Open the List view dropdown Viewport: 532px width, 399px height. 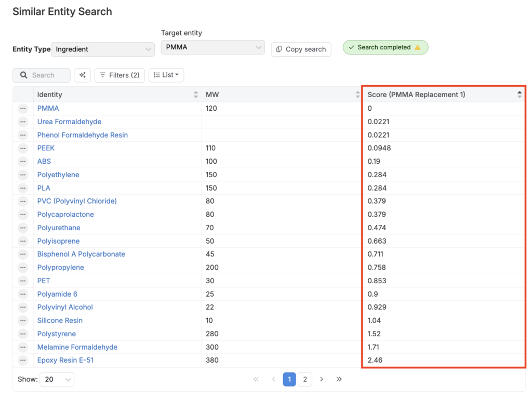[166, 75]
